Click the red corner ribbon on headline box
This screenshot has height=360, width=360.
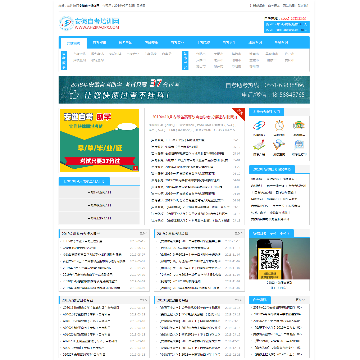click(x=240, y=113)
